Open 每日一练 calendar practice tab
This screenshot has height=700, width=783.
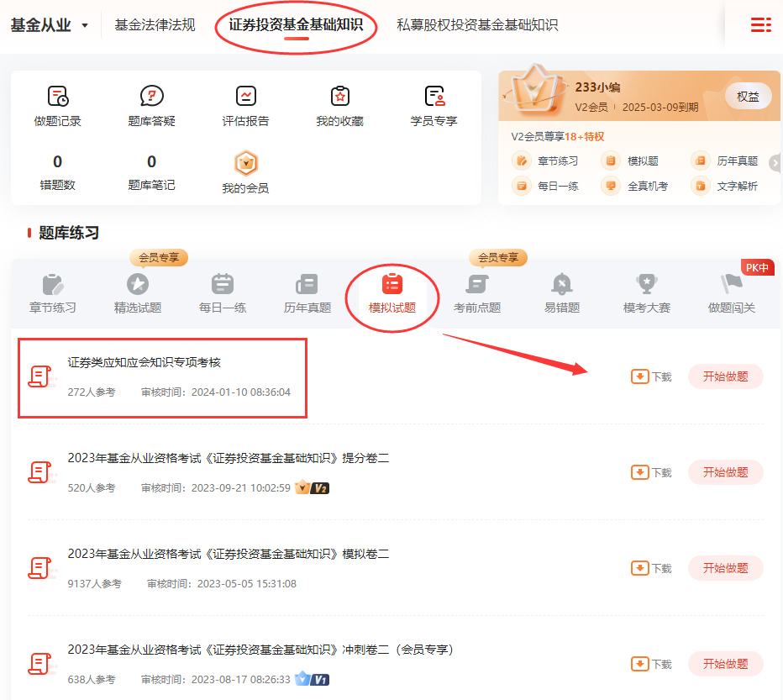pyautogui.click(x=223, y=294)
